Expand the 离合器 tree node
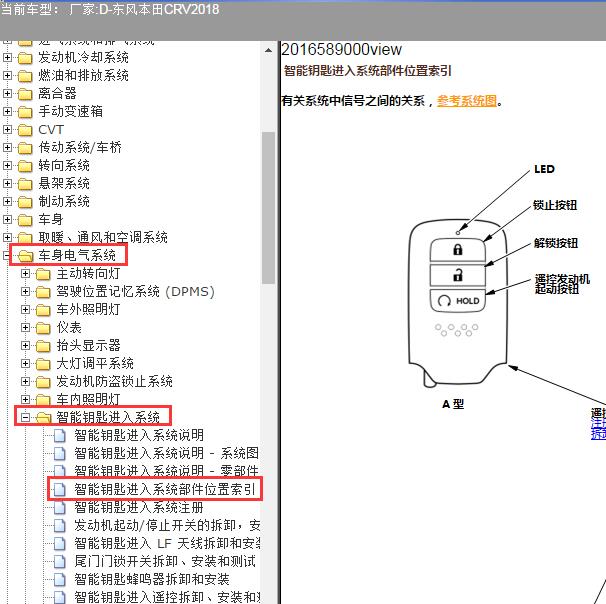This screenshot has height=604, width=606. tap(7, 94)
